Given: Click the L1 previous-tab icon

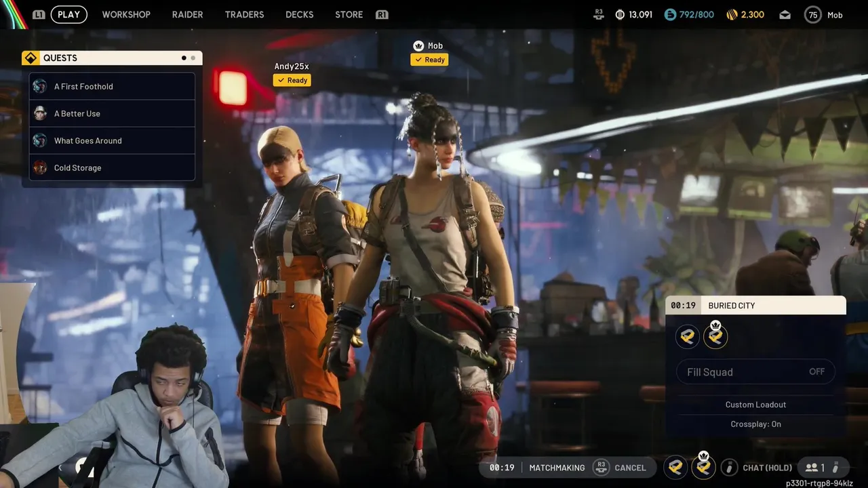Looking at the screenshot, I should (39, 14).
